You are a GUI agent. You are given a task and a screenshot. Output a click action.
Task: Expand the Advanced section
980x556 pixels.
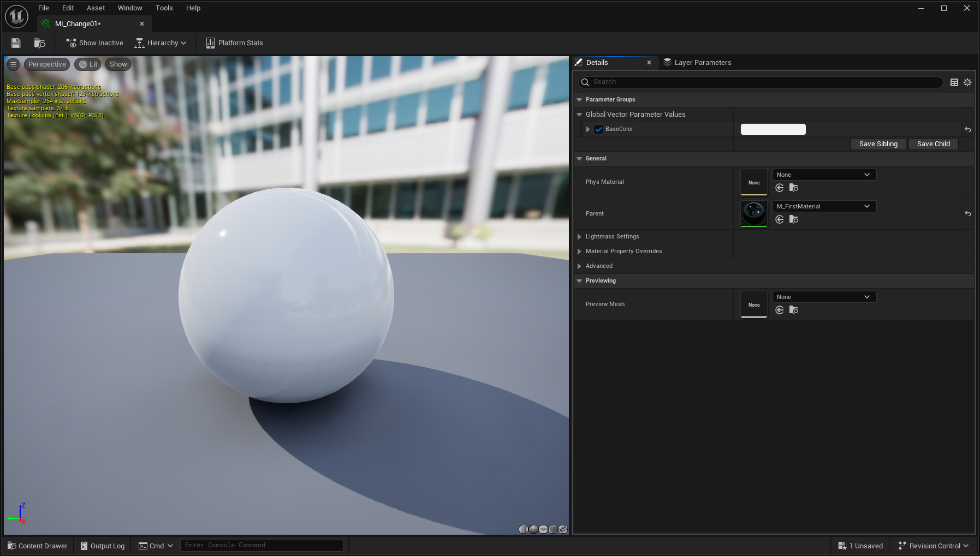[x=579, y=266]
